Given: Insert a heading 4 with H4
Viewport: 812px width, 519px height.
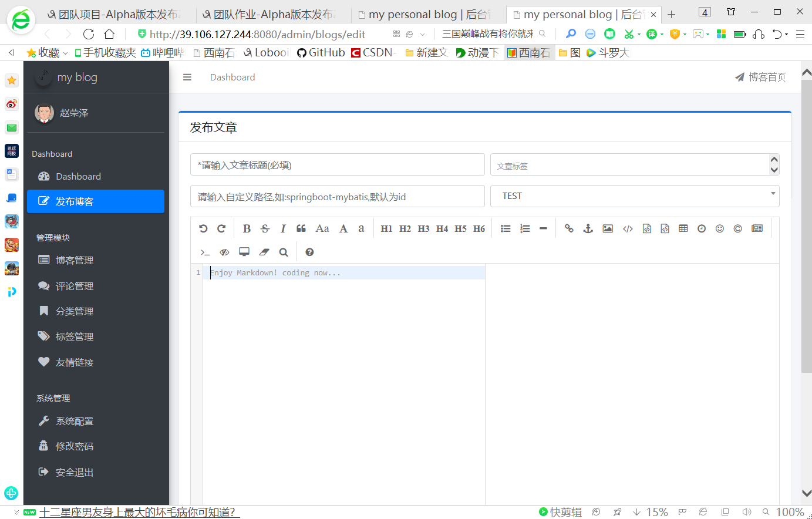Looking at the screenshot, I should [442, 228].
